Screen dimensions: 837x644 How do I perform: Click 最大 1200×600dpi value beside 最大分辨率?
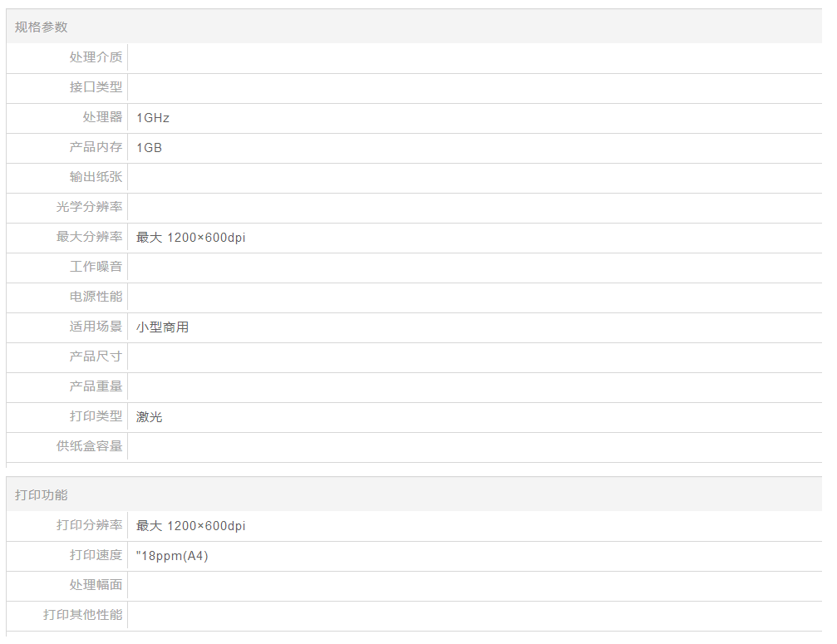pyautogui.click(x=191, y=238)
